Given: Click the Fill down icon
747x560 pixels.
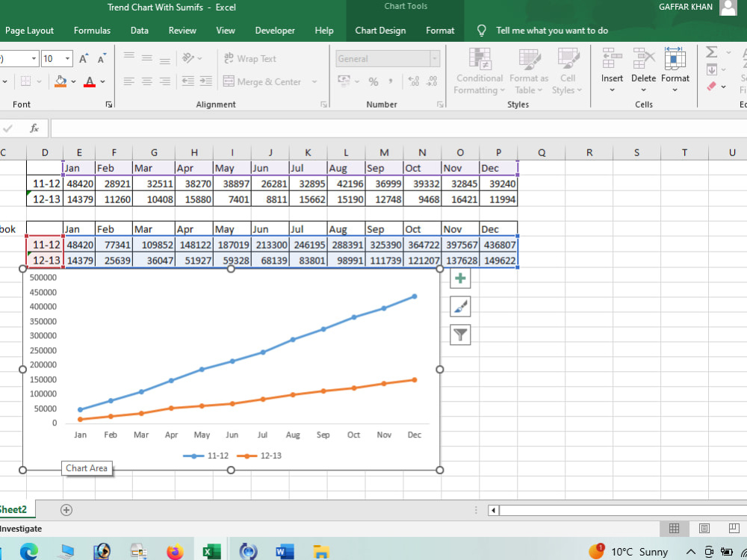Looking at the screenshot, I should pos(711,69).
